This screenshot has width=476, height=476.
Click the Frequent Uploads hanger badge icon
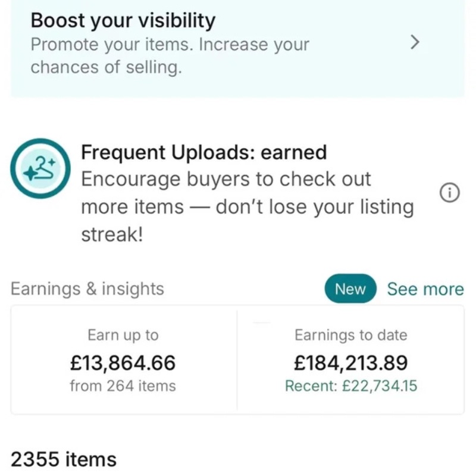pos(40,168)
